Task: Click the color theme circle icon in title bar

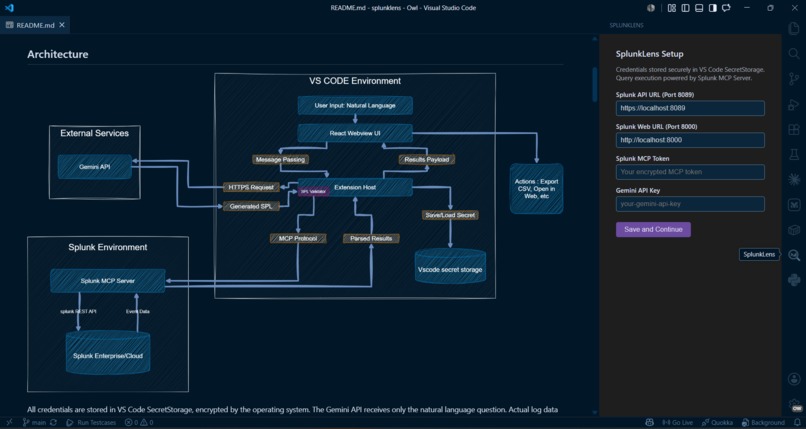Action: click(x=651, y=8)
